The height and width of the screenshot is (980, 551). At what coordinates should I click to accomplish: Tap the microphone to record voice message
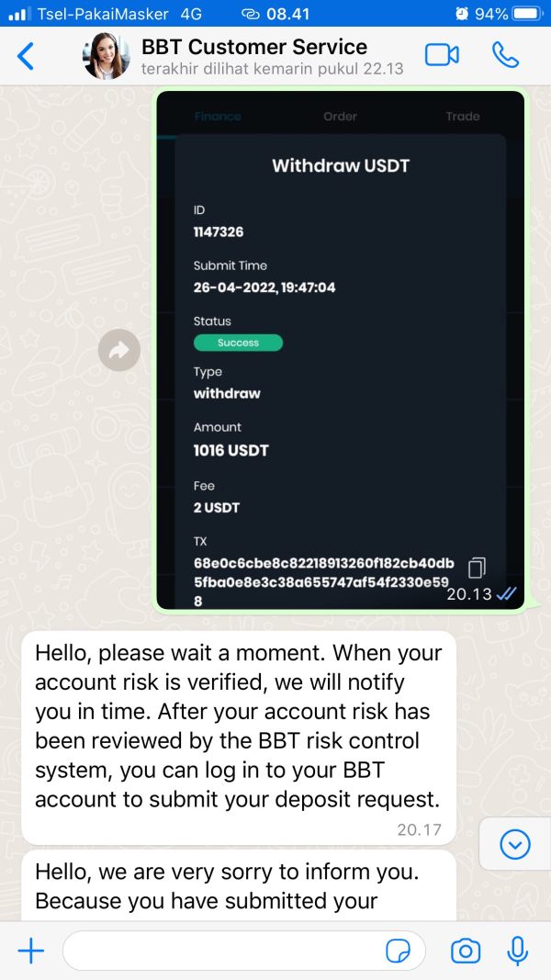coord(517,951)
